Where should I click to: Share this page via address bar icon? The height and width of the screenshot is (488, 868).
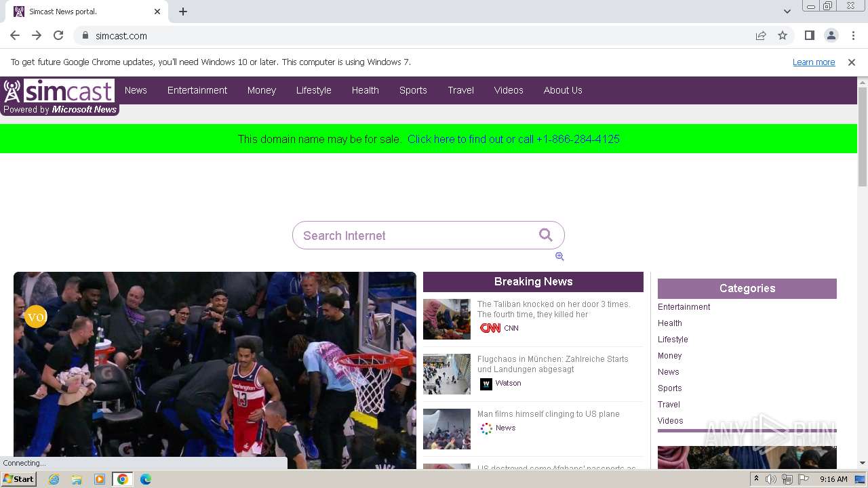point(761,35)
